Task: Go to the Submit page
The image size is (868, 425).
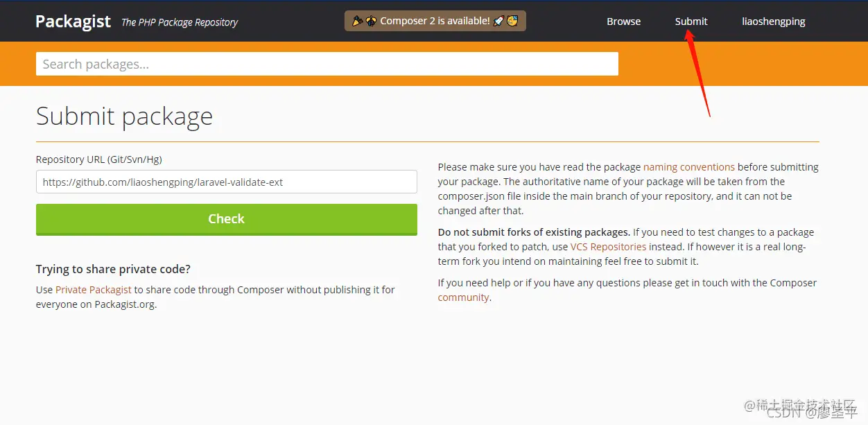Action: pyautogui.click(x=691, y=21)
